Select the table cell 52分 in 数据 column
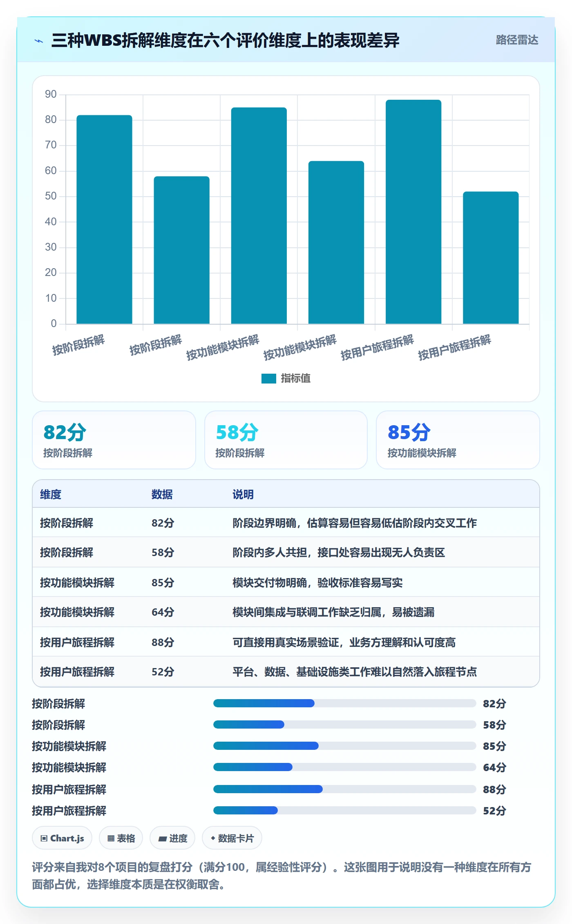This screenshot has width=572, height=924. click(x=163, y=672)
